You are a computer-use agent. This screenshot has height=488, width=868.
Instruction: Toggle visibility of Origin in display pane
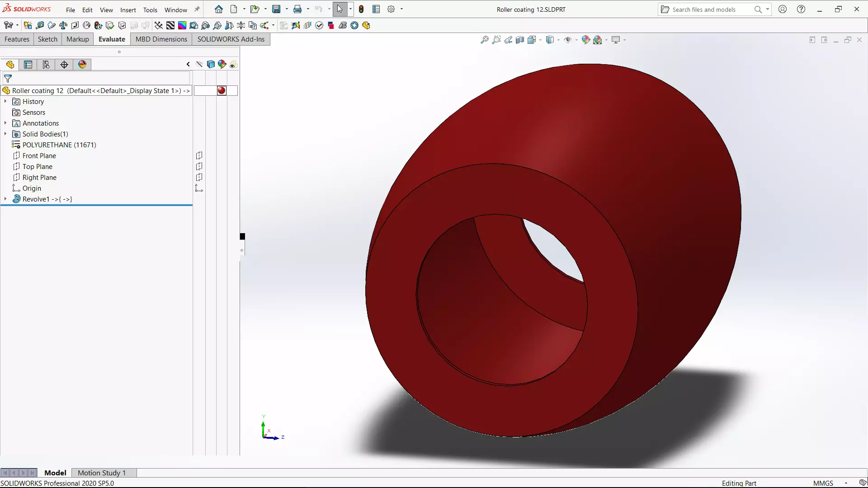(x=199, y=188)
